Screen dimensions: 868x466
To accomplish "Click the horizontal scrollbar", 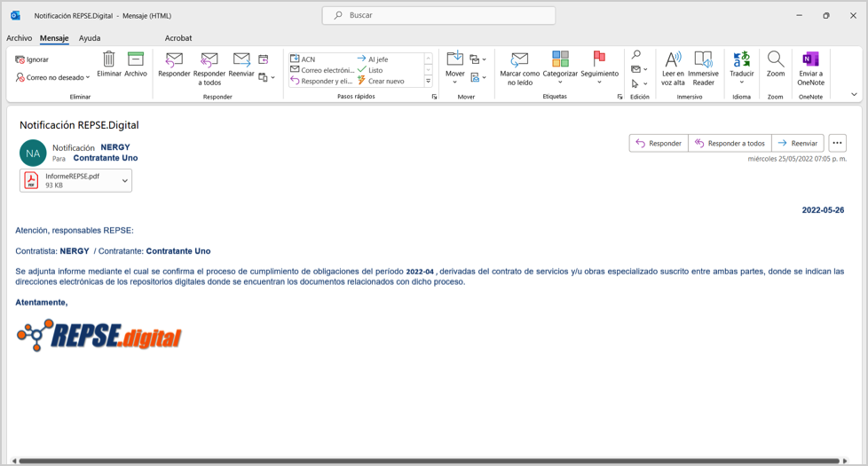I will click(x=429, y=461).
